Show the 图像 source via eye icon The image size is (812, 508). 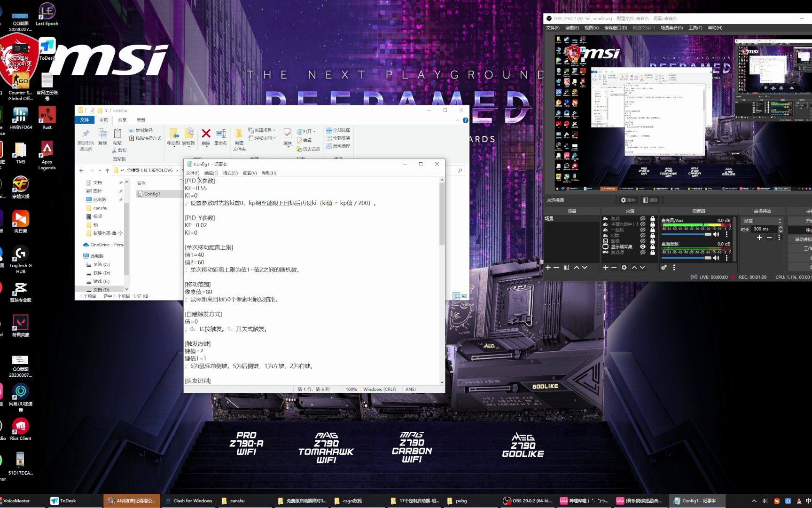pos(643,241)
